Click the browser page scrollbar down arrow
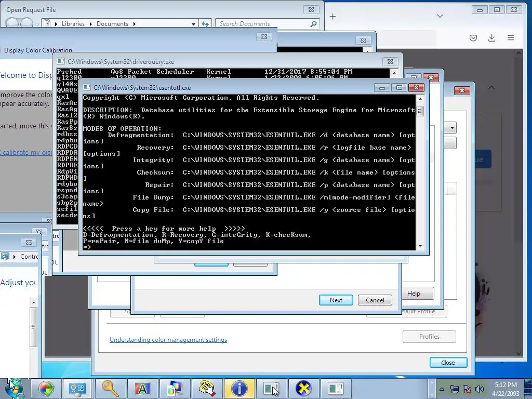 (x=518, y=353)
